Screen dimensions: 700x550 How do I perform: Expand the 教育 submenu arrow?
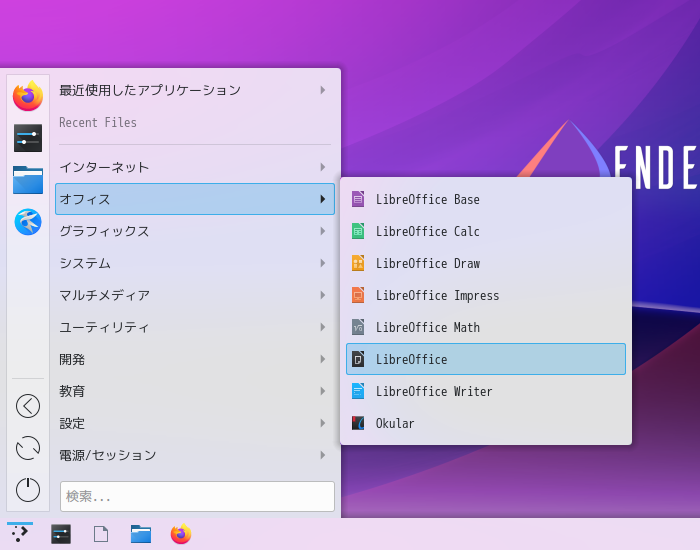323,391
